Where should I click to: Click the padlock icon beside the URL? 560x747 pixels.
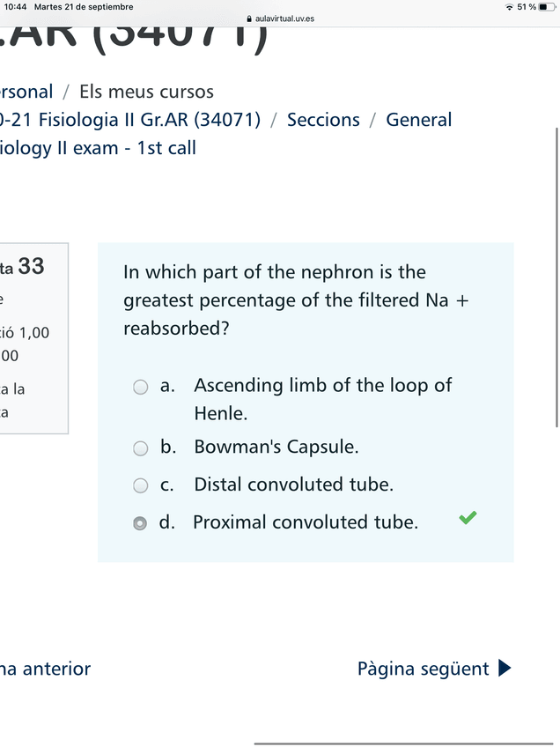(x=249, y=18)
